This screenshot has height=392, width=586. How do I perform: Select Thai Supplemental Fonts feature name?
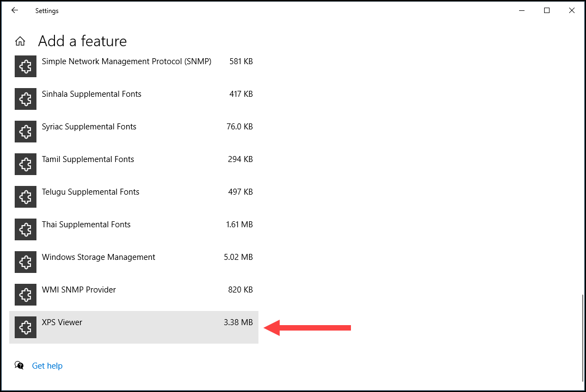point(86,225)
